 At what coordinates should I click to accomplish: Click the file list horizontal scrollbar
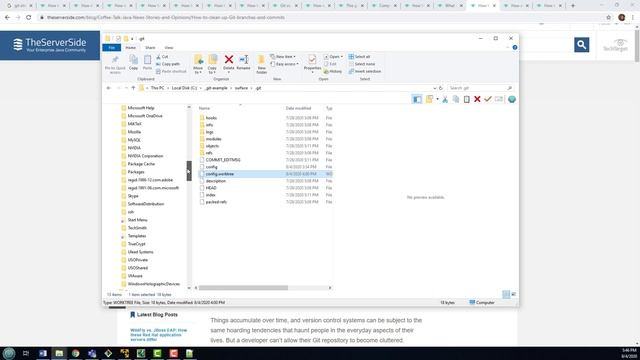[x=243, y=288]
